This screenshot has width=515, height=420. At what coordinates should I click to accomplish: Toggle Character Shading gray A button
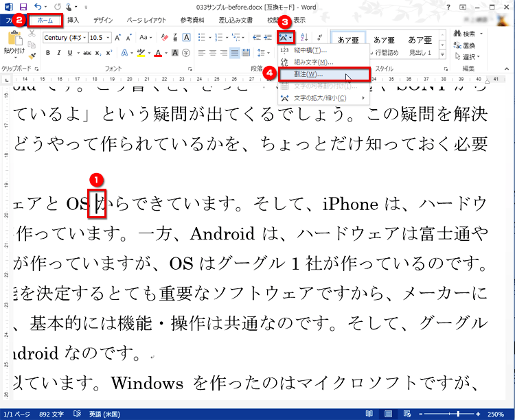coord(175,53)
